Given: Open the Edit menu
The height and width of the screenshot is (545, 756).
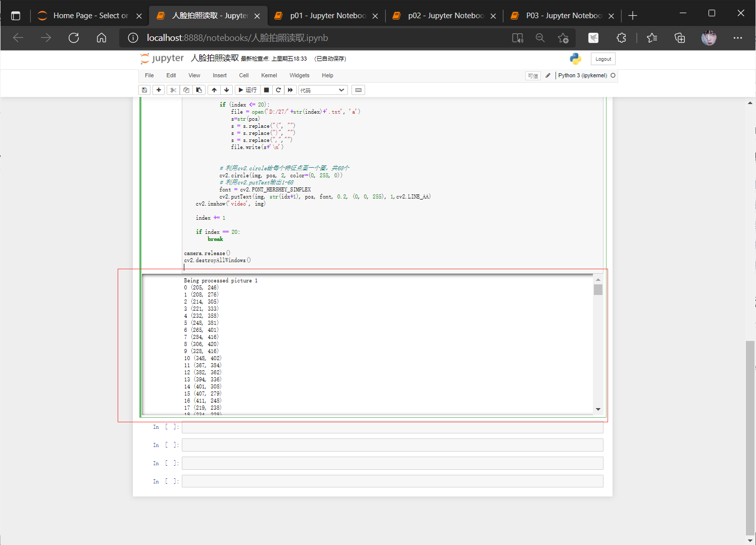Looking at the screenshot, I should click(171, 75).
